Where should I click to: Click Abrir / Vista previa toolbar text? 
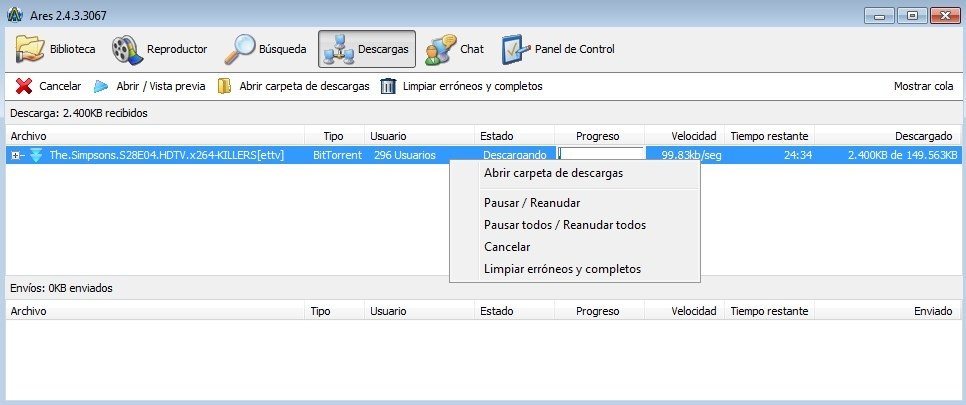pos(161,86)
